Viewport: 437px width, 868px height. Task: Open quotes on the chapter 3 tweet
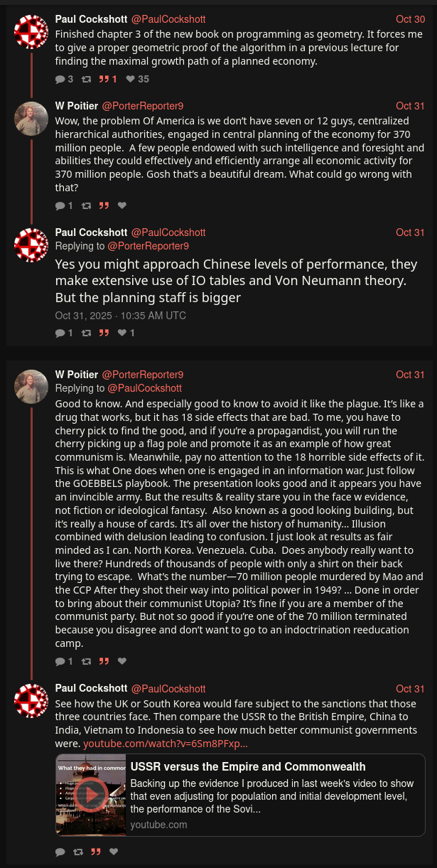point(104,80)
